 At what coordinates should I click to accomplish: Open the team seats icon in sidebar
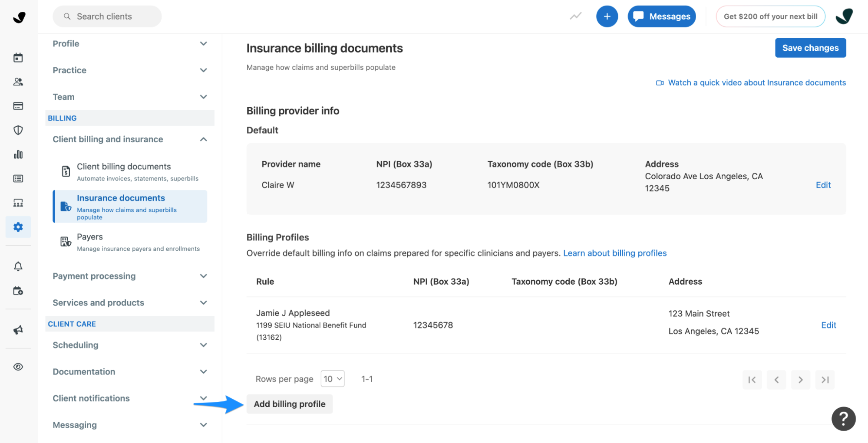point(18,203)
